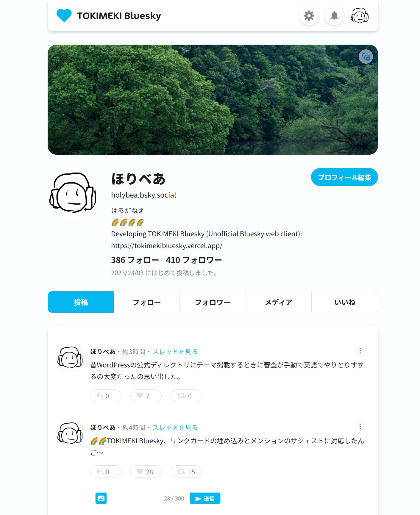Repost the TOKIMEKI Bluesky update post
This screenshot has width=420, height=515.
(186, 472)
